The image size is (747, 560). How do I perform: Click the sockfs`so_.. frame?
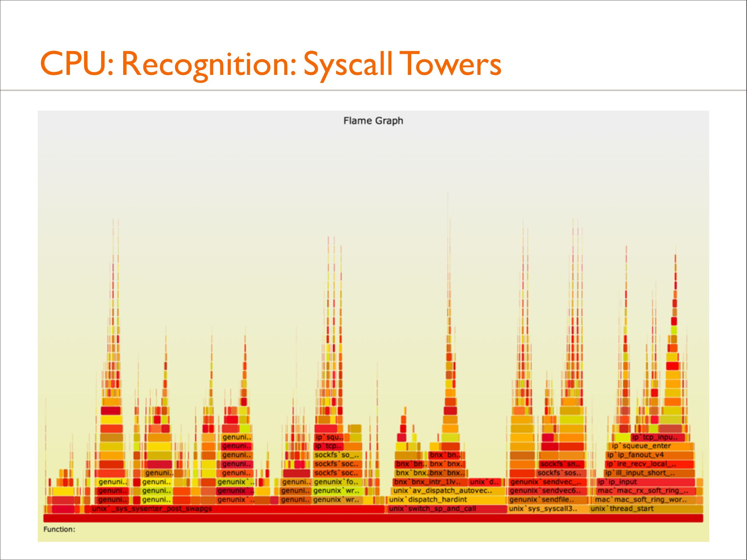tap(337, 455)
